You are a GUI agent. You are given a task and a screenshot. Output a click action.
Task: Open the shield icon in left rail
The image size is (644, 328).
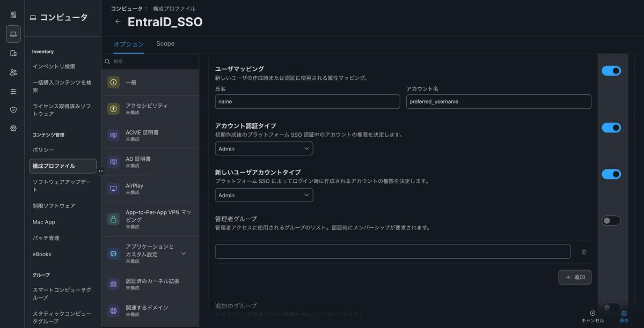click(x=13, y=110)
